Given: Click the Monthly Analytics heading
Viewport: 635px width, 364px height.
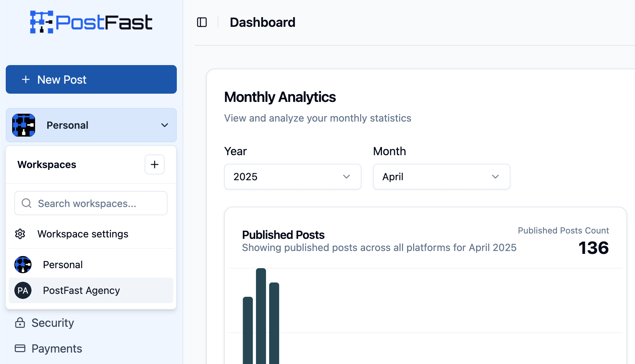Looking at the screenshot, I should tap(280, 97).
